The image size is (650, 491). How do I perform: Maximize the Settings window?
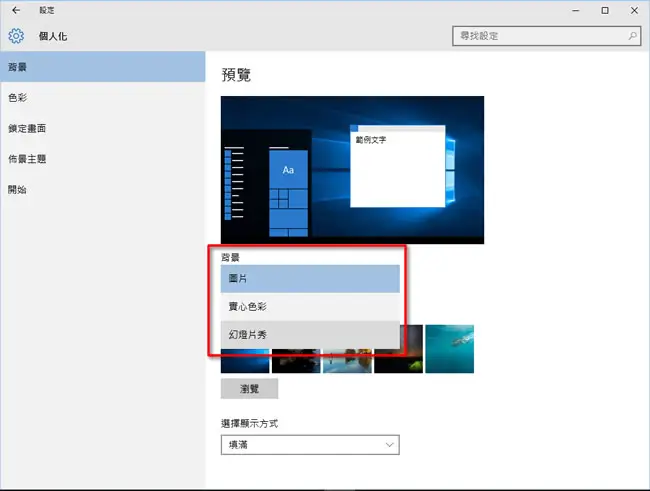(x=605, y=10)
